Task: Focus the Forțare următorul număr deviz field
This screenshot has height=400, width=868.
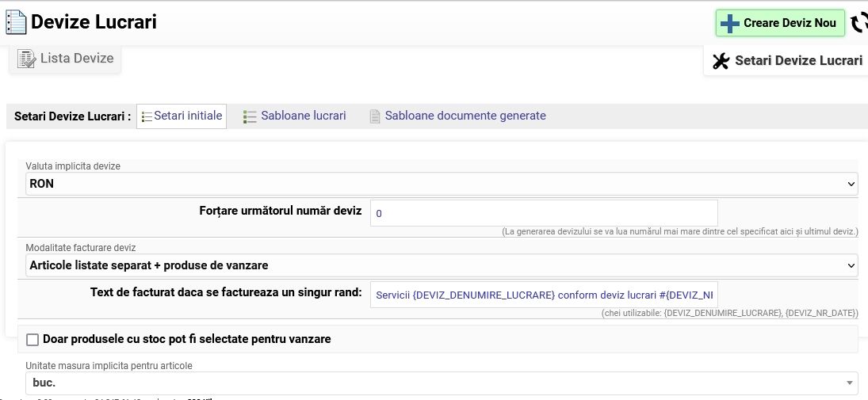Action: 543,213
